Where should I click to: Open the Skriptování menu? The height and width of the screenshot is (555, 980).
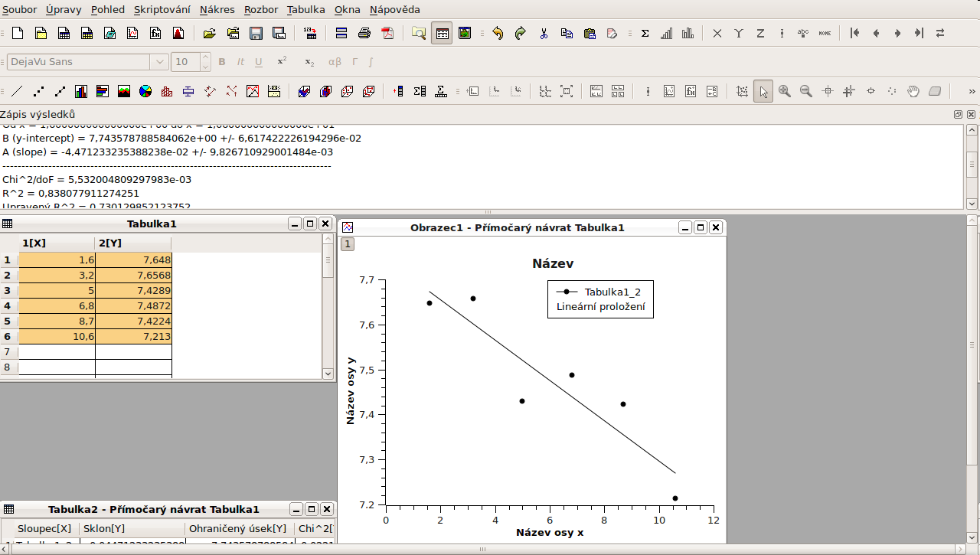163,10
